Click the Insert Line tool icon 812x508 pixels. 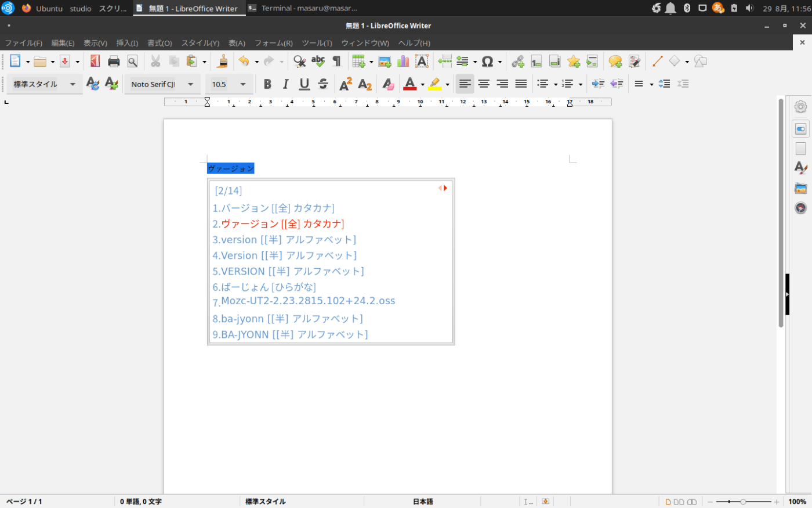657,61
